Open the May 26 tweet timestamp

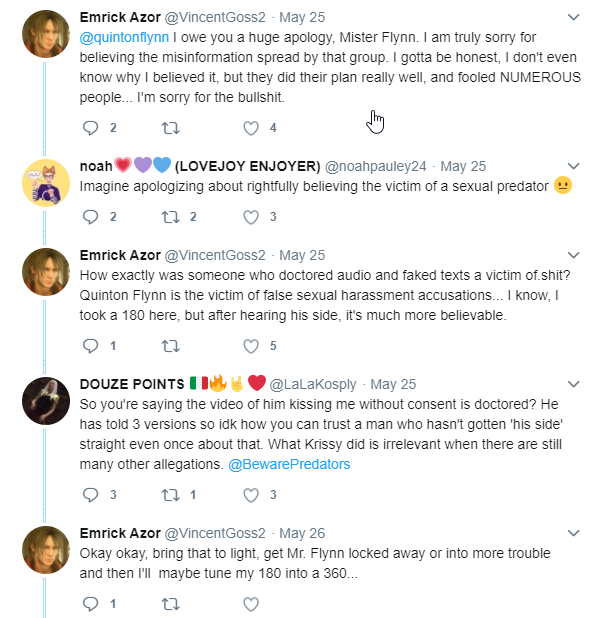tap(302, 533)
